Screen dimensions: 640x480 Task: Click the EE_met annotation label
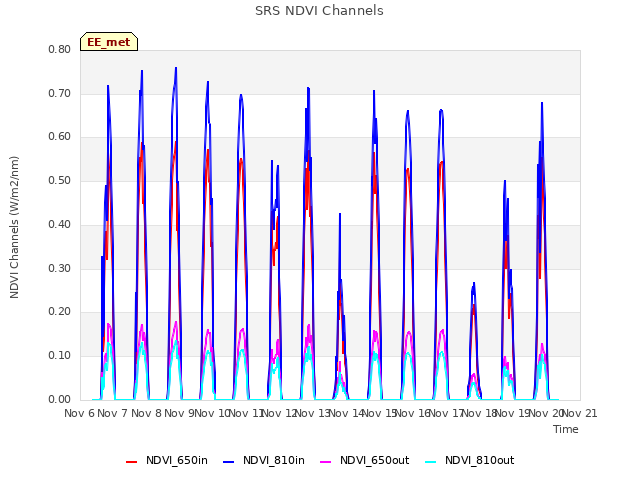point(109,42)
